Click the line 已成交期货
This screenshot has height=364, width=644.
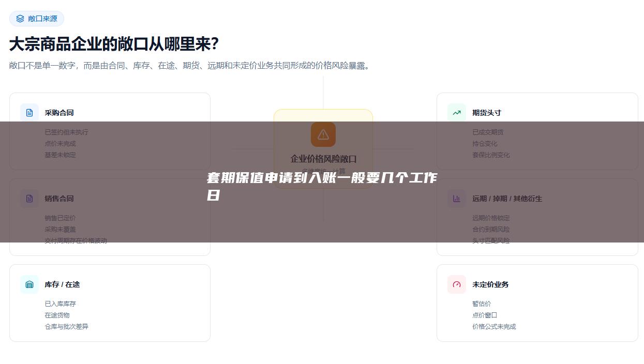488,132
